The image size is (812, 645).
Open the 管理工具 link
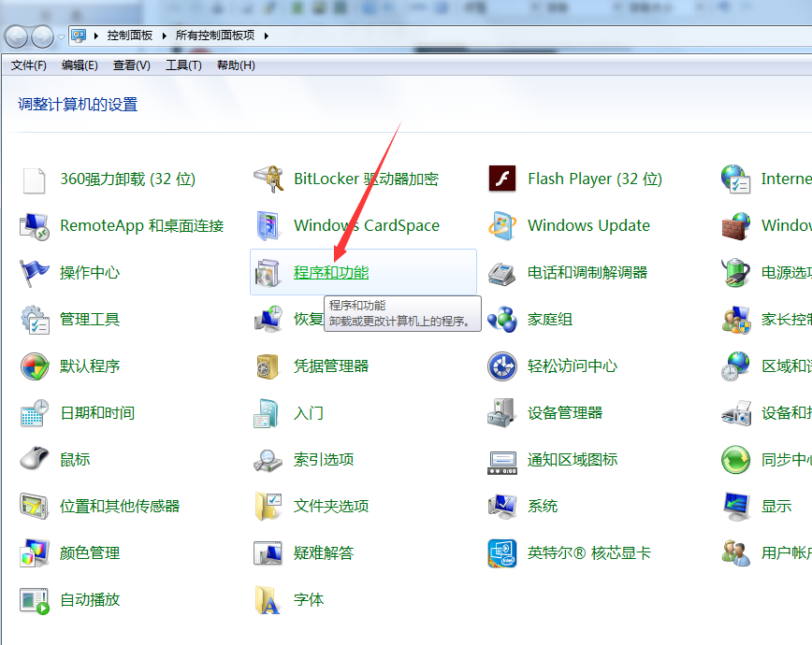[x=90, y=320]
